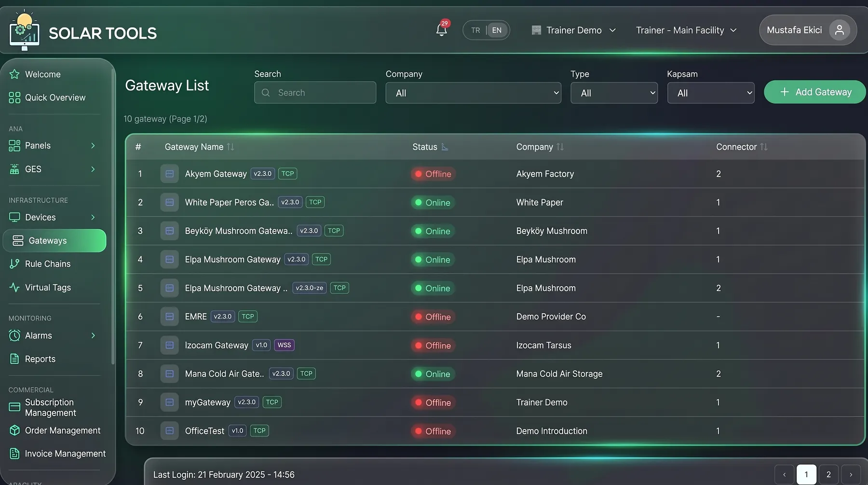Expand the GES submenu
The width and height of the screenshot is (868, 485).
pos(93,169)
